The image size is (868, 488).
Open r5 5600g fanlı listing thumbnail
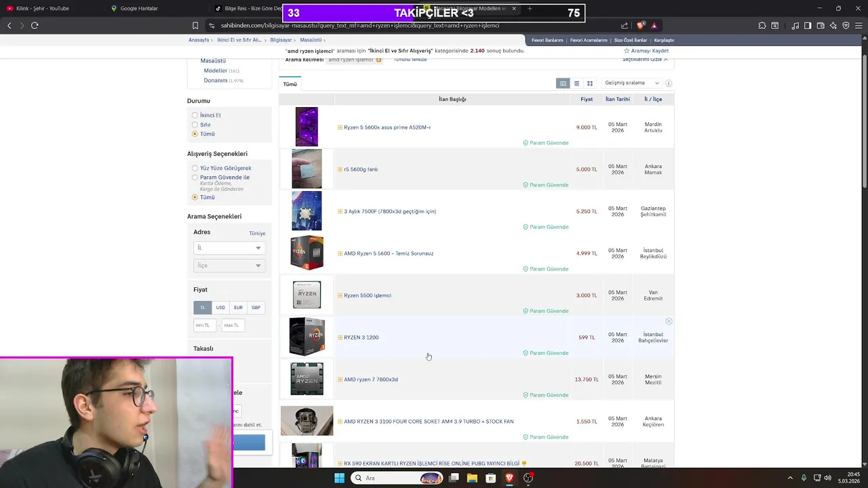(307, 169)
